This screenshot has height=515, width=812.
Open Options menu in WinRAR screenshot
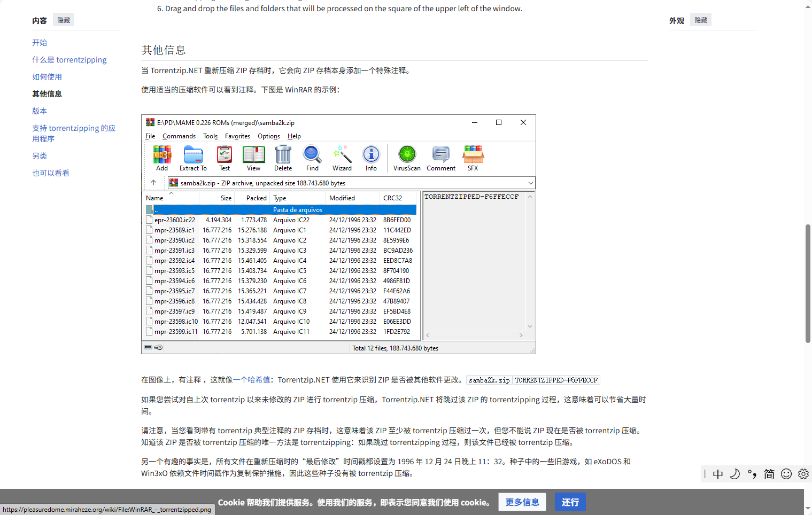269,136
